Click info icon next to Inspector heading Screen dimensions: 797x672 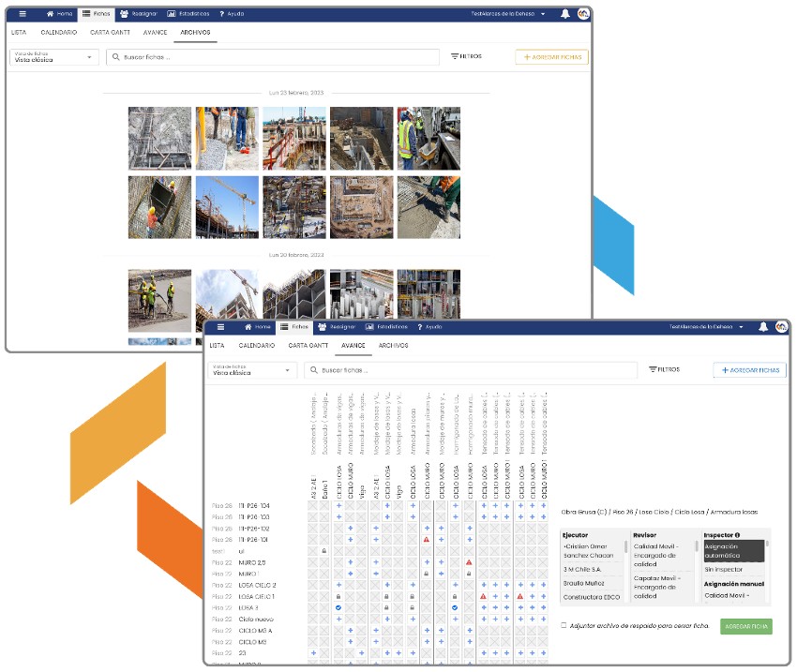pyautogui.click(x=738, y=535)
